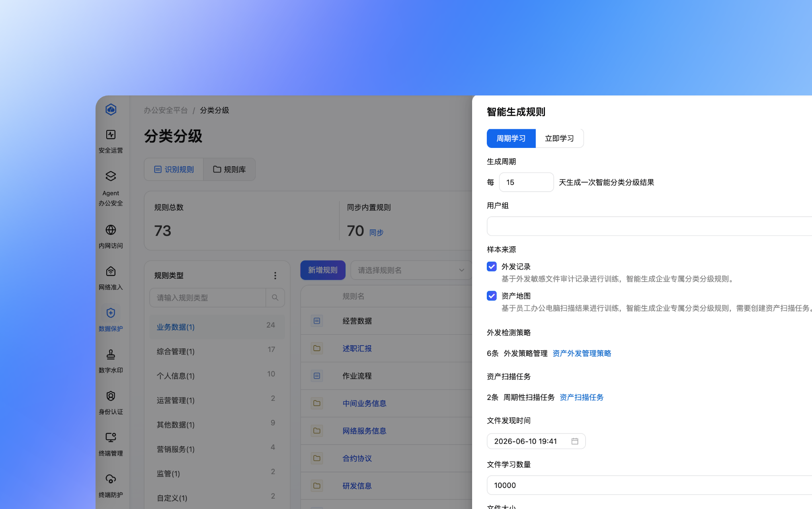Click 作业流程 rule name
812x509 pixels.
357,376
